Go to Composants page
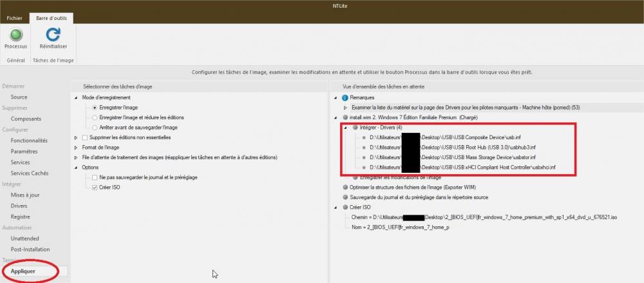Image resolution: width=644 pixels, height=283 pixels. (x=26, y=119)
